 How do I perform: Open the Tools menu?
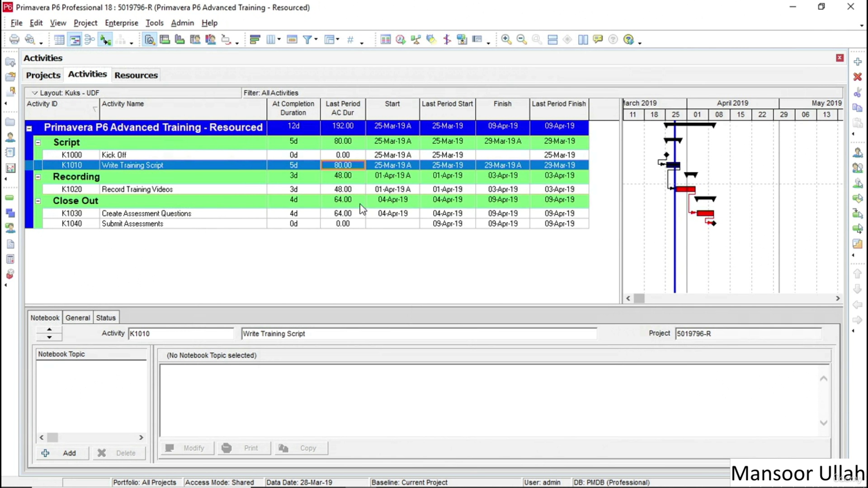click(x=154, y=23)
